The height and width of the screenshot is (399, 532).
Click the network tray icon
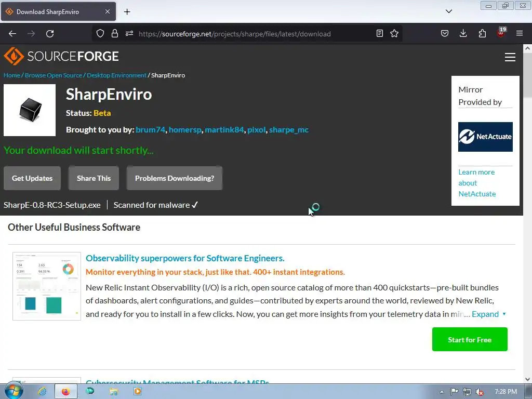tap(467, 392)
